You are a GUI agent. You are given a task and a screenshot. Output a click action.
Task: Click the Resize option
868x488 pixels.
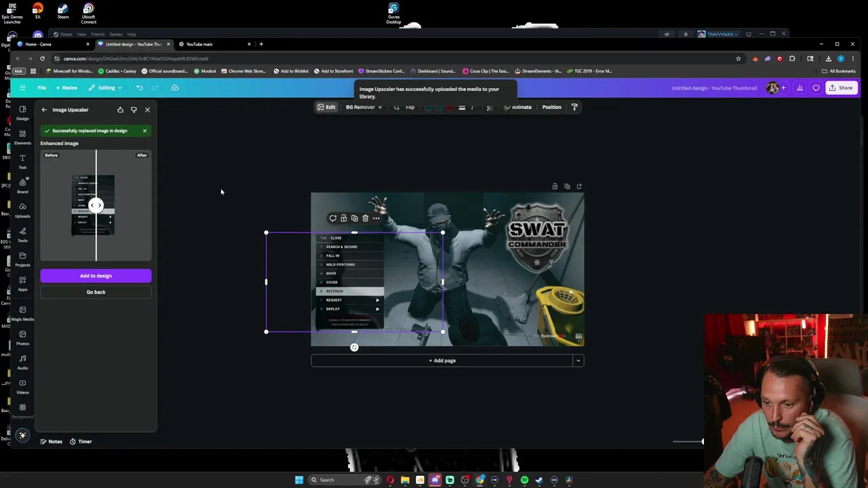coord(66,87)
